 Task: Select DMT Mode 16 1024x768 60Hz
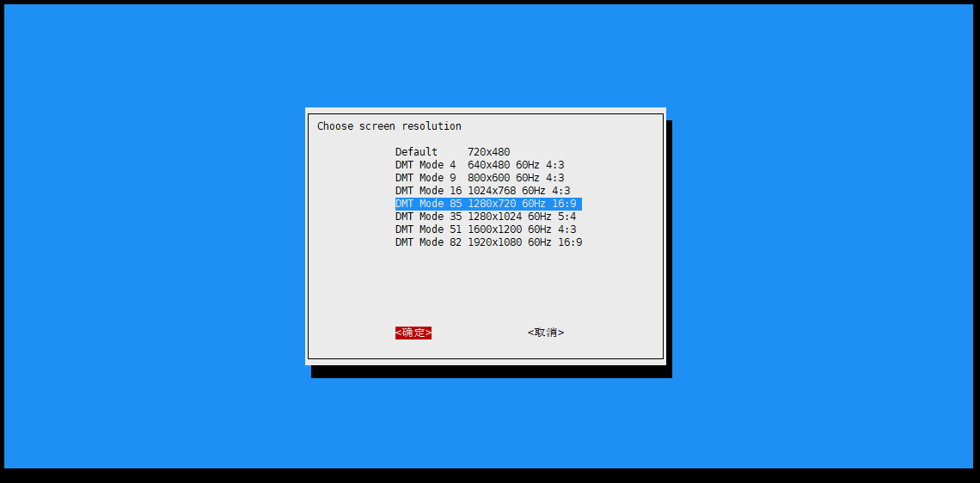(482, 191)
